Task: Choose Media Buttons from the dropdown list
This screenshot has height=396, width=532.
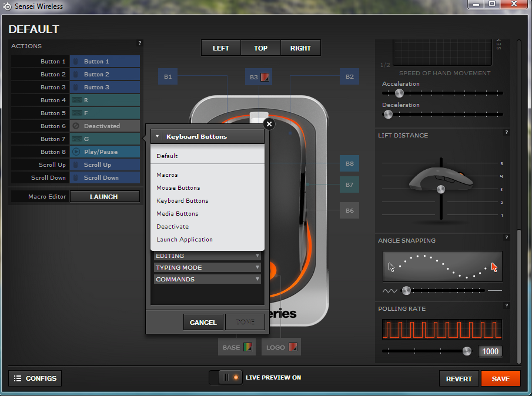Action: 178,214
